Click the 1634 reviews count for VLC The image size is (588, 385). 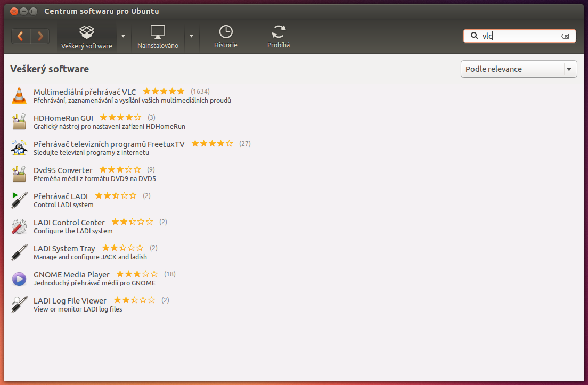click(x=200, y=92)
